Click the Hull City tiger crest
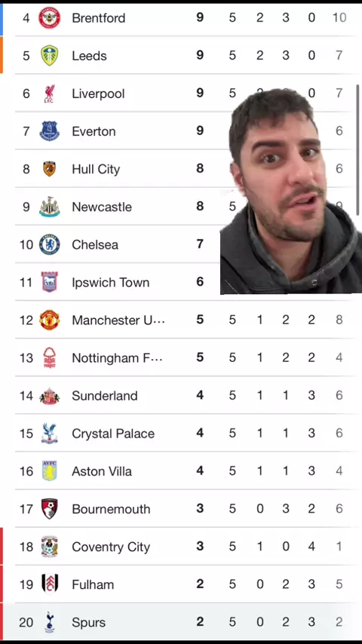The height and width of the screenshot is (644, 362). pos(49,169)
